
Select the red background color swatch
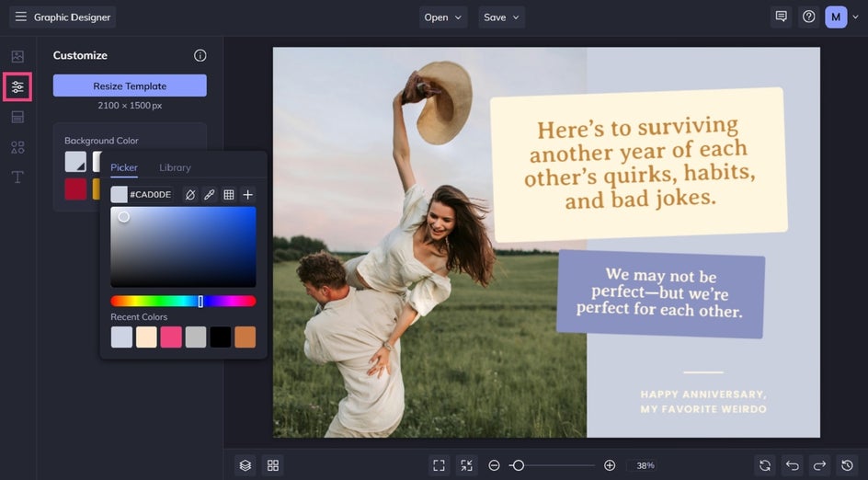point(75,189)
